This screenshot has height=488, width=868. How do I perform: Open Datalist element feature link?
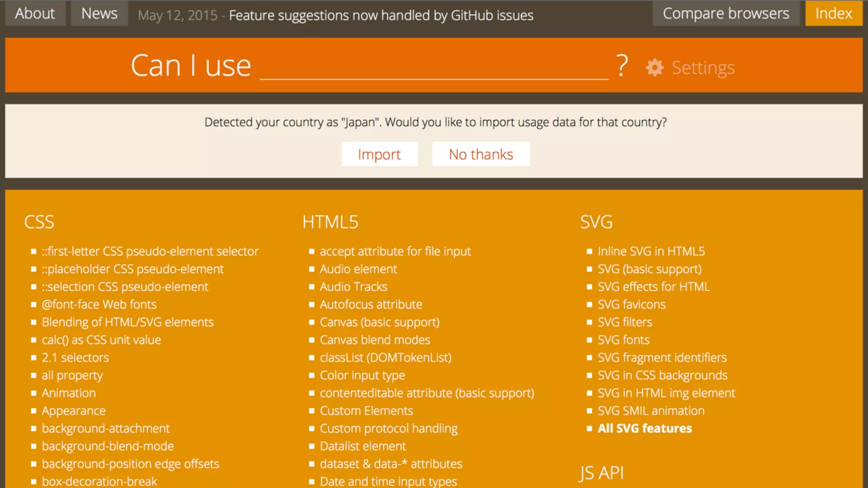pyautogui.click(x=363, y=446)
